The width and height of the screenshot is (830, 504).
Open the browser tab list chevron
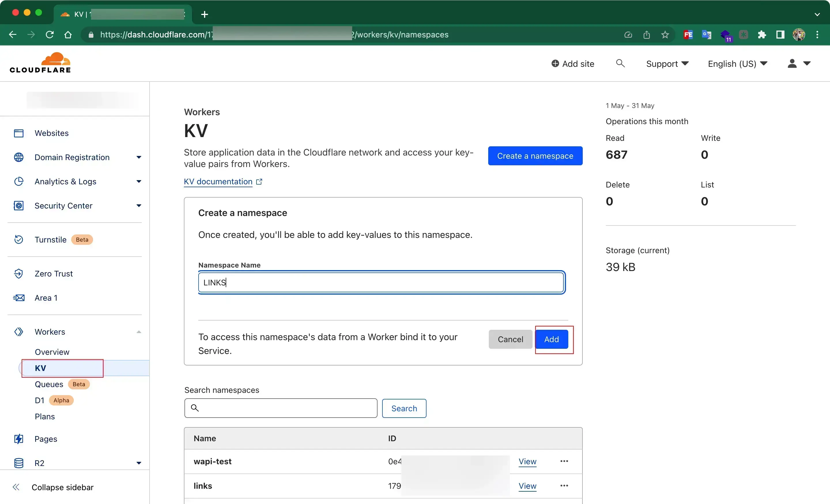(817, 14)
